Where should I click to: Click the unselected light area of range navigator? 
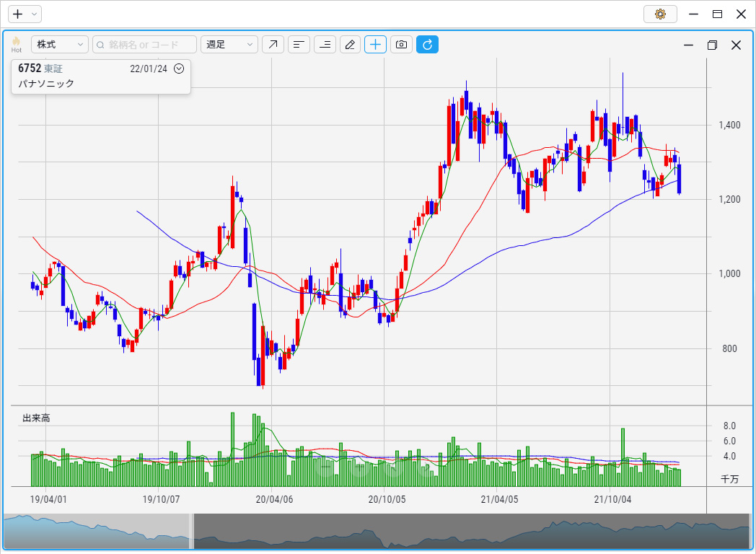pyautogui.click(x=97, y=532)
